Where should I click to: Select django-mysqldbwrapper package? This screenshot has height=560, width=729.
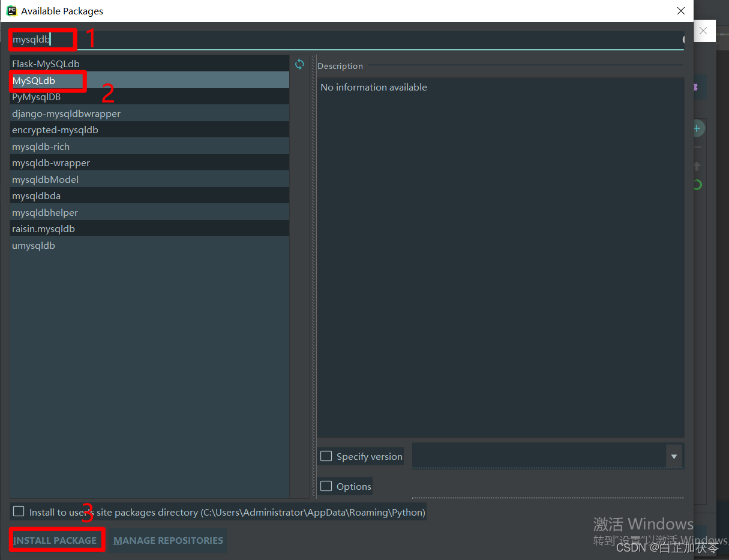point(149,113)
